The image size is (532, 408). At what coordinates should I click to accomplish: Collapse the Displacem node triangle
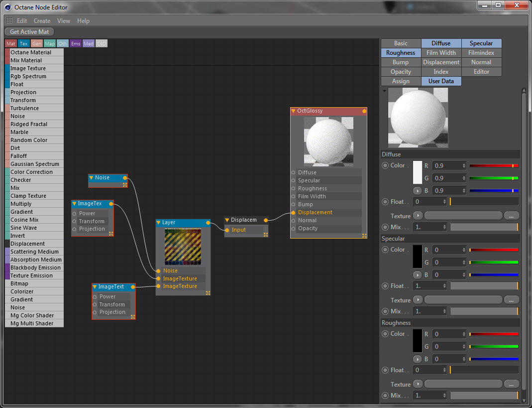tap(227, 220)
